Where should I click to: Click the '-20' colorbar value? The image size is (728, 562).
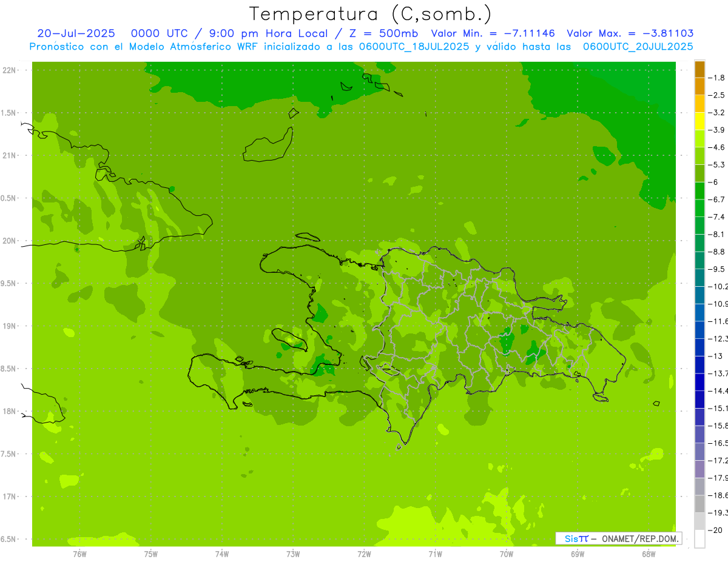click(x=716, y=530)
